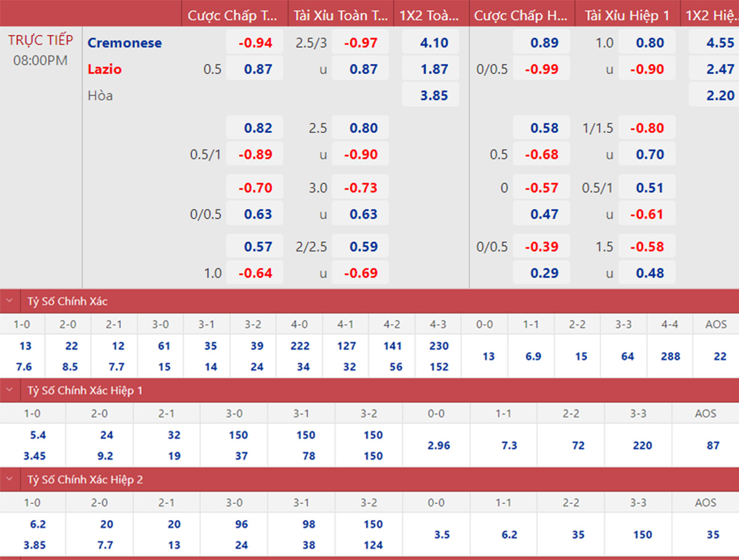The width and height of the screenshot is (739, 560).
Task: Select full-time draw odds 3.85
Action: (430, 96)
